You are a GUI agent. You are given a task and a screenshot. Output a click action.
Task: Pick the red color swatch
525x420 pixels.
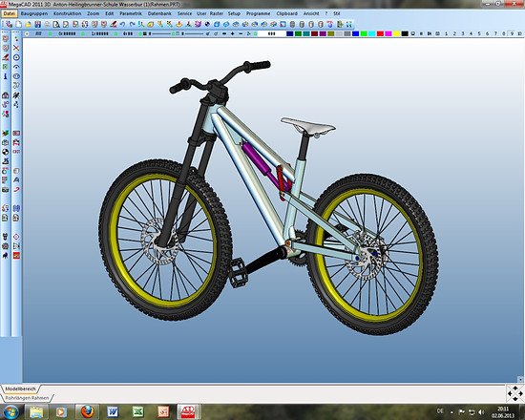coord(380,33)
